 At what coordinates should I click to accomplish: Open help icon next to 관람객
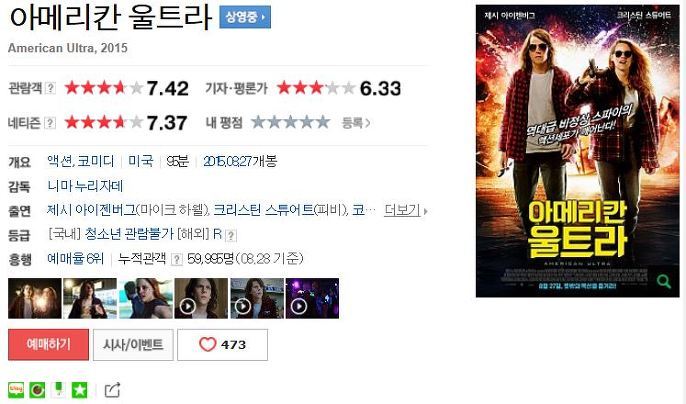click(51, 88)
